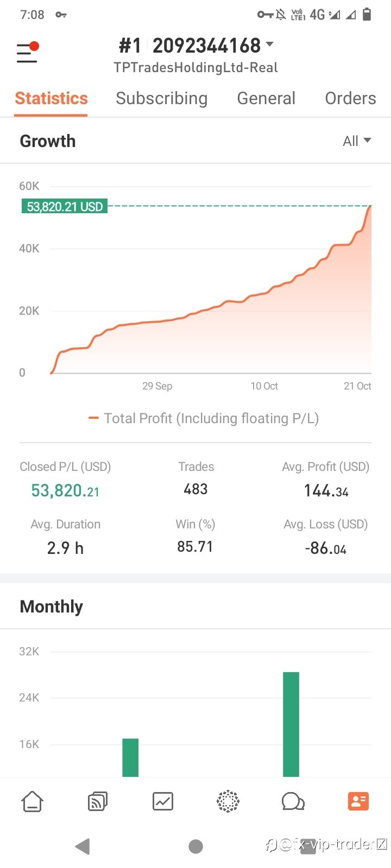391x868 pixels.
Task: Open the All time range dropdown
Action: tap(357, 141)
